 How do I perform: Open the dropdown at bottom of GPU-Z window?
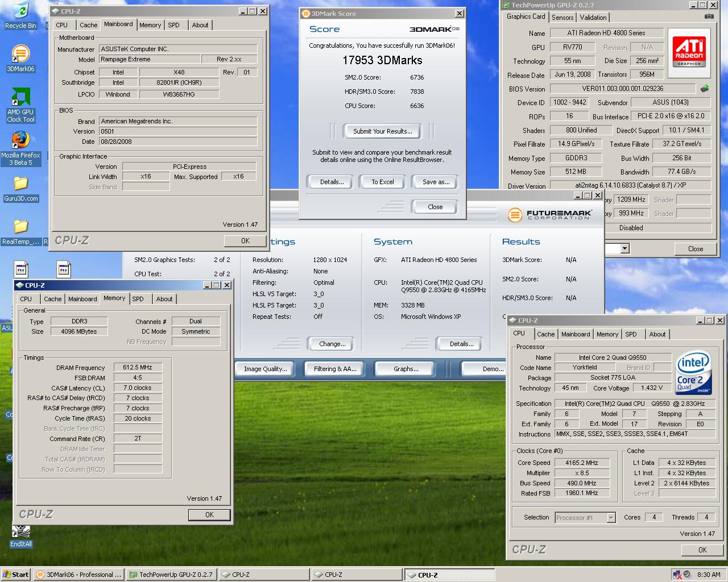coord(624,248)
